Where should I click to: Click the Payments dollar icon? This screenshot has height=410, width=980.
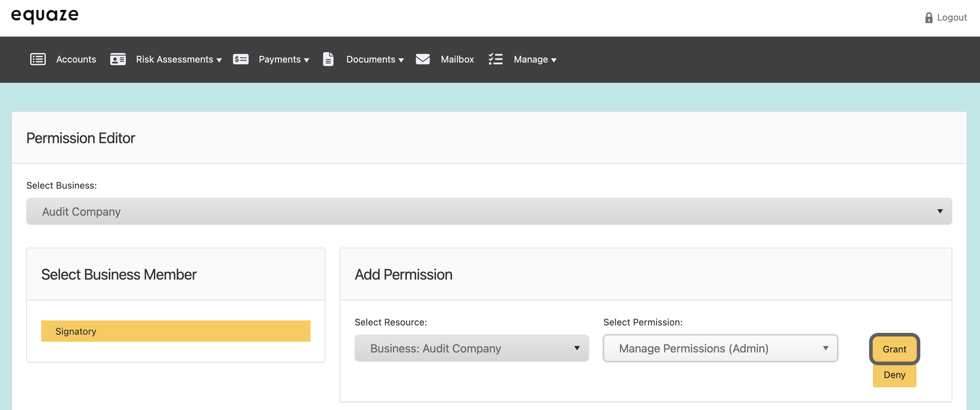241,59
